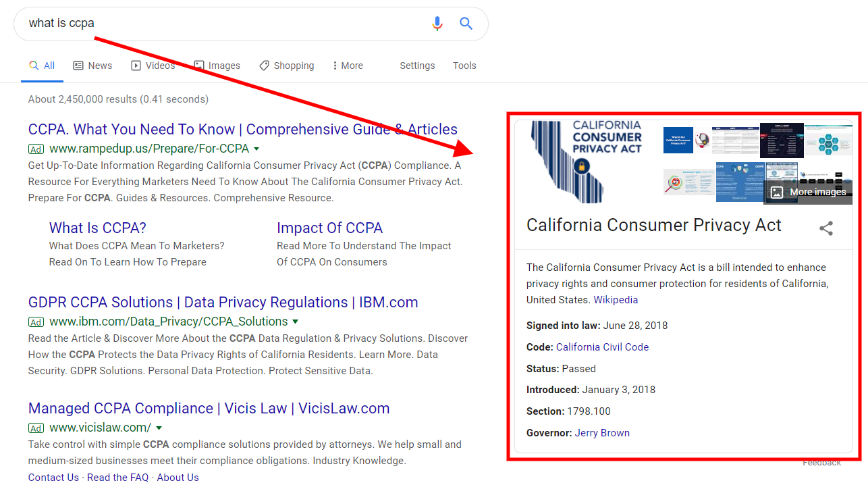Open the search Tools menu
This screenshot has height=485, width=868.
coord(464,66)
